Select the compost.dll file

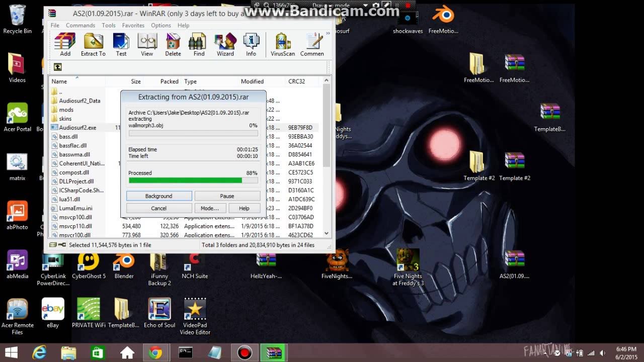(x=70, y=172)
